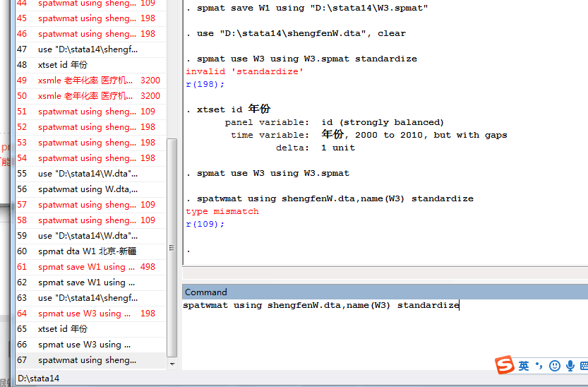Select history command 61 spmat save error 498

pos(91,267)
